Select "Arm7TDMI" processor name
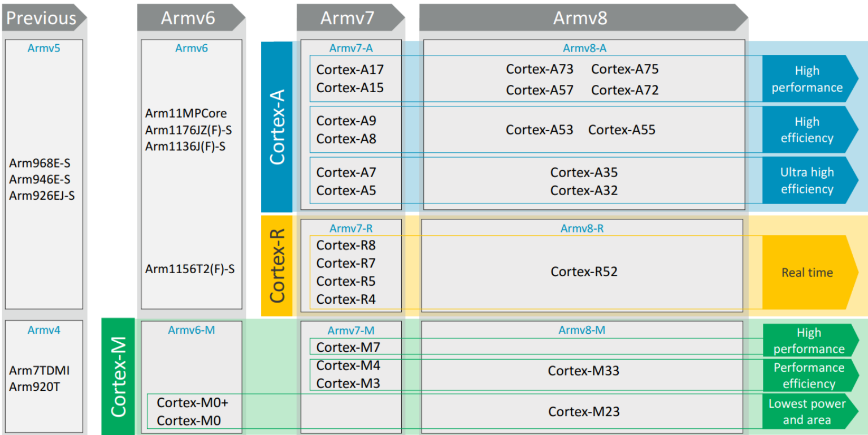 (x=40, y=371)
